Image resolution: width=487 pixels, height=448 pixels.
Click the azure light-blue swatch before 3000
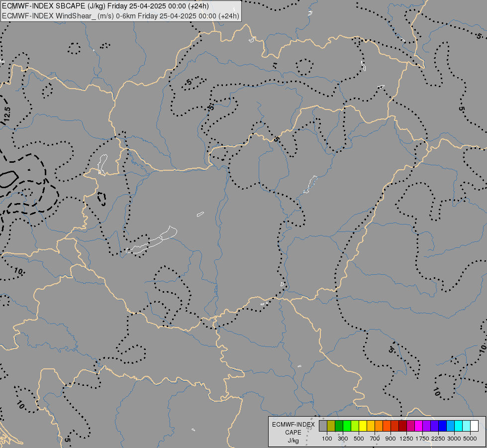click(450, 426)
